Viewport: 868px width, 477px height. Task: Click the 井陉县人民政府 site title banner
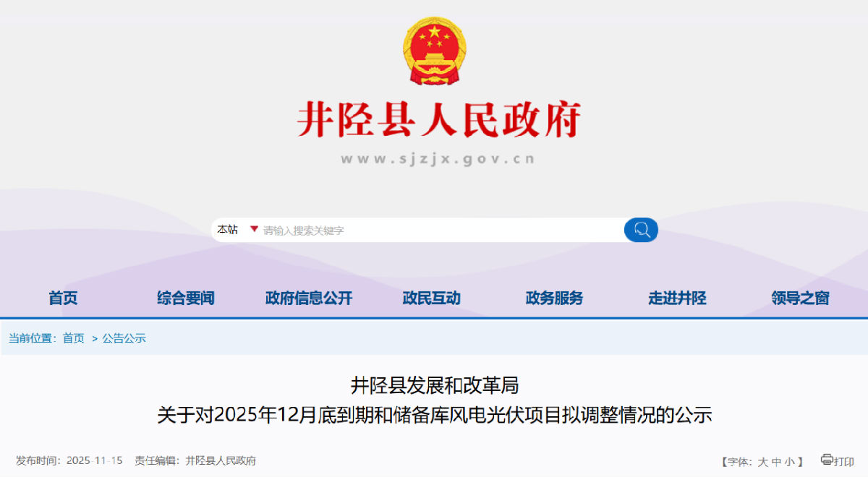(439, 120)
